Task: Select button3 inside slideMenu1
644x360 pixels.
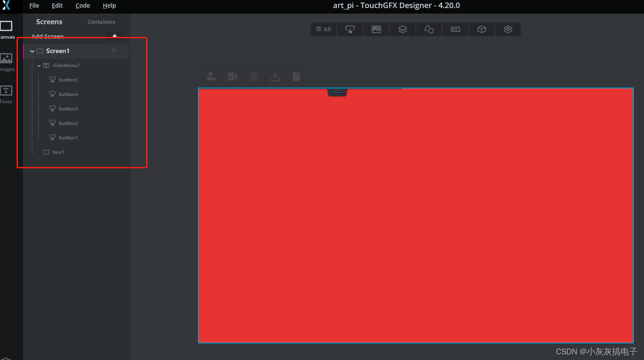Action: (68, 108)
